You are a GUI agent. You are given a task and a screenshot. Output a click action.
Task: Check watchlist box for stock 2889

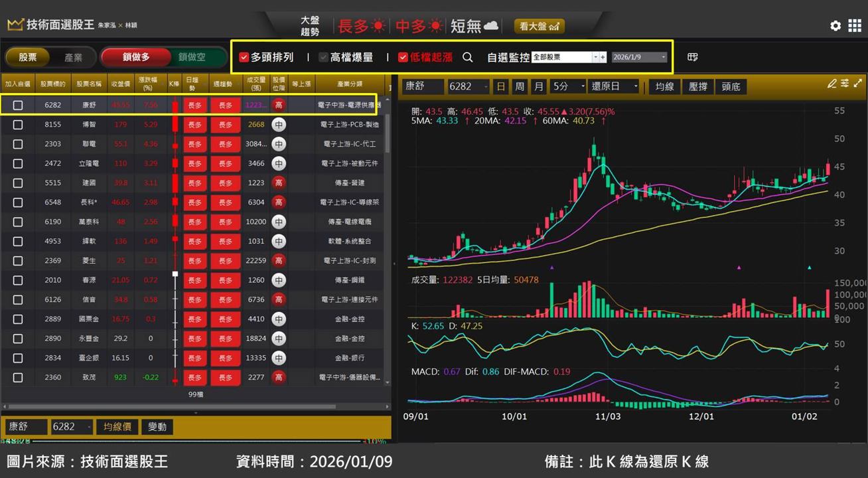click(x=18, y=319)
